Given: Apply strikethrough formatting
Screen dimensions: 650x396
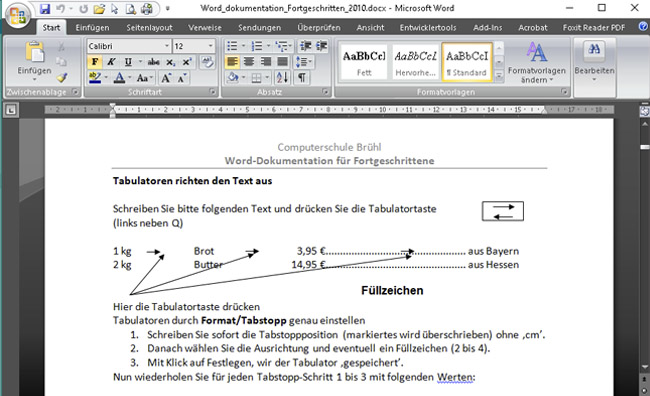Looking at the screenshot, I should tap(154, 62).
